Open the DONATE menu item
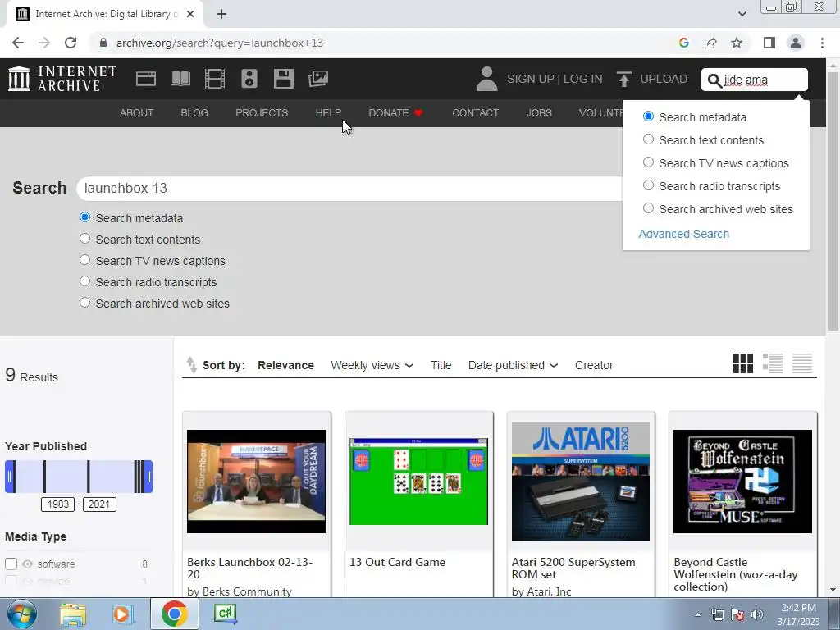Screen dimensions: 840x630 tap(395, 113)
